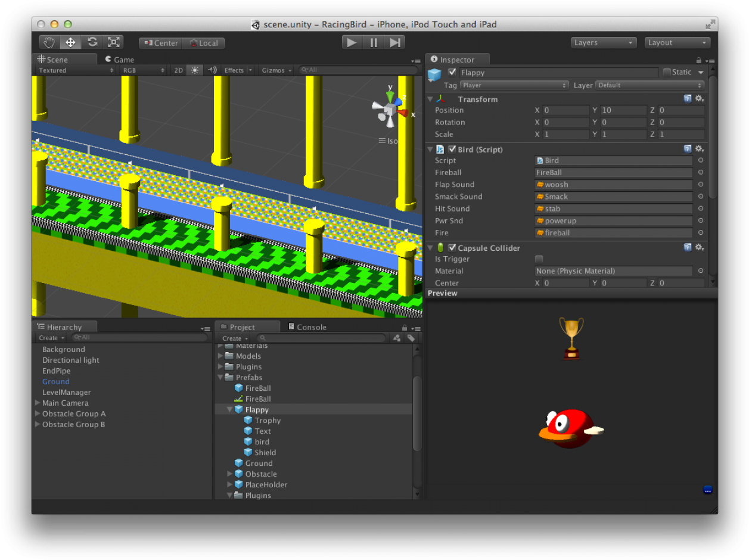The width and height of the screenshot is (749, 560).
Task: Click the Position Y field
Action: click(x=623, y=110)
